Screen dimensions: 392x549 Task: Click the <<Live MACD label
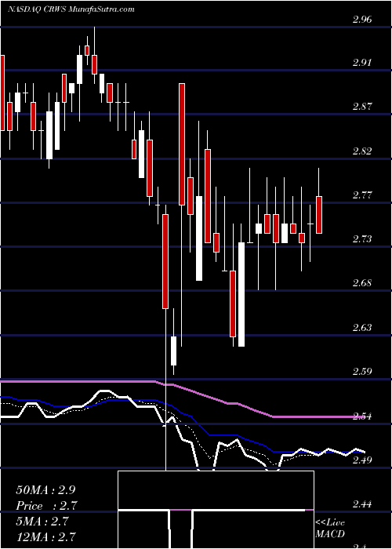click(330, 529)
